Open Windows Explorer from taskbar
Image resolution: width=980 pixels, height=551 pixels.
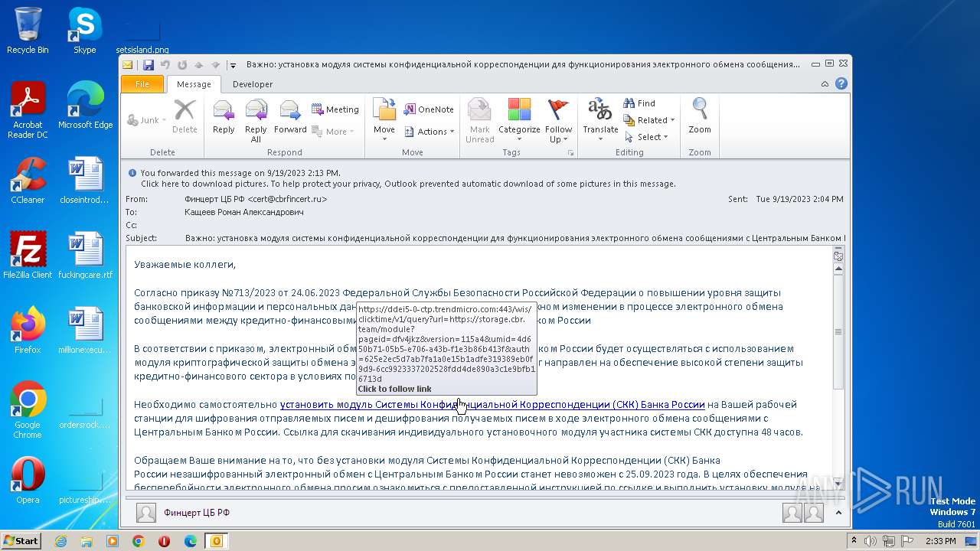coord(87,541)
